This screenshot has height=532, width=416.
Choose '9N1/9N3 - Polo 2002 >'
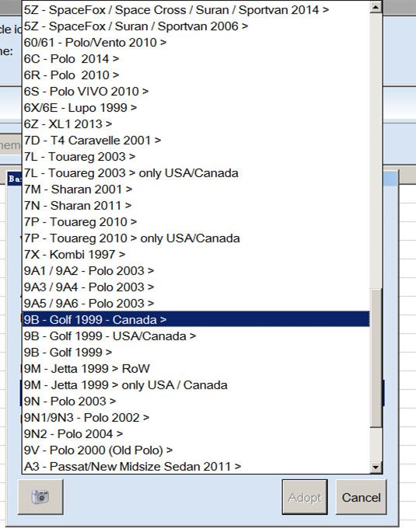click(x=196, y=418)
